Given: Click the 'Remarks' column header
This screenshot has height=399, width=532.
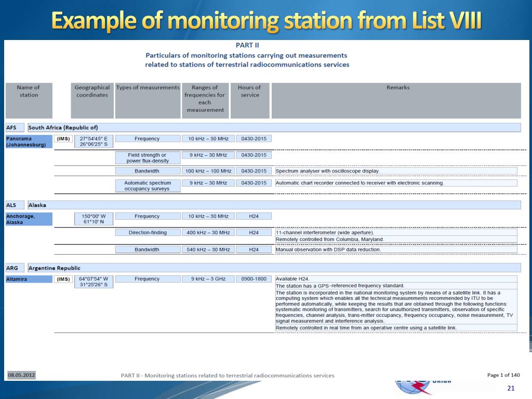Looking at the screenshot, I should pyautogui.click(x=396, y=100).
